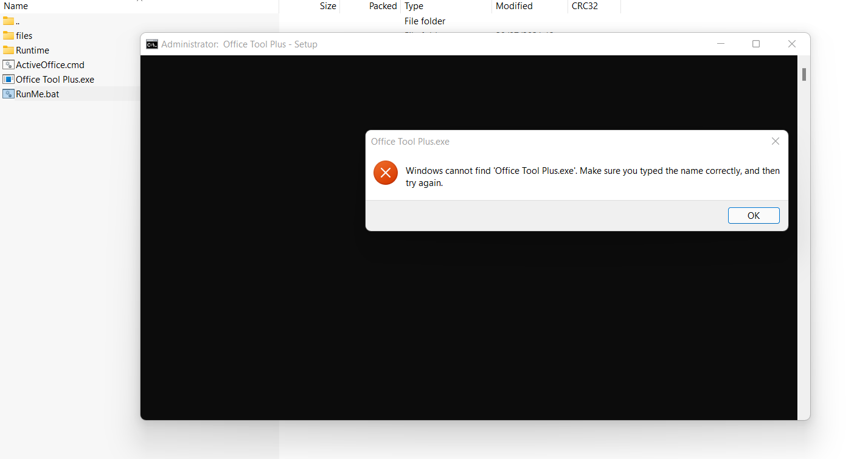This screenshot has height=459, width=868.
Task: Click the RunMe.bat batch file icon
Action: [x=9, y=94]
